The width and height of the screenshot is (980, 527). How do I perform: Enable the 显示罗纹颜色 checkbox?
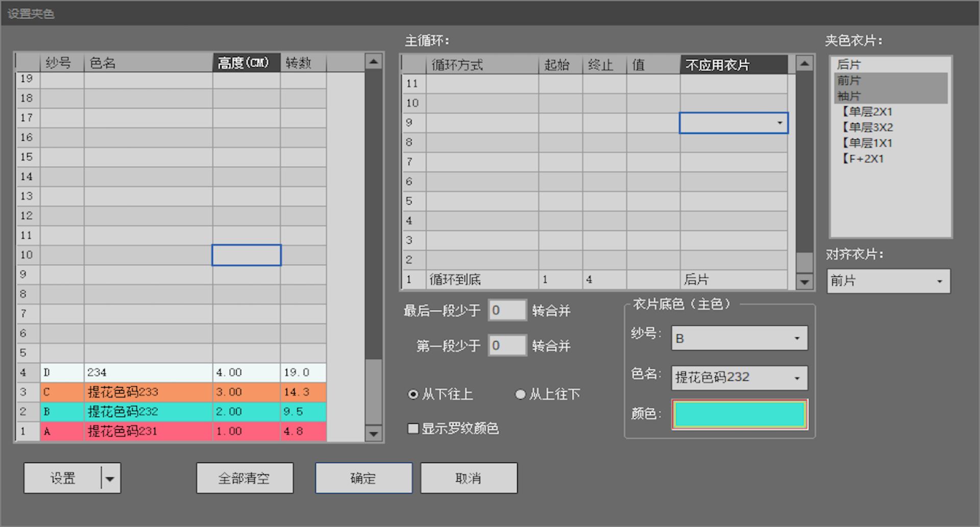tap(413, 429)
